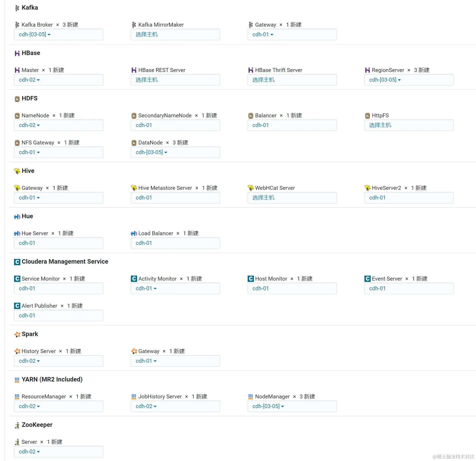Click the Service Monitor role icon
This screenshot has height=461, width=476.
coord(17,279)
